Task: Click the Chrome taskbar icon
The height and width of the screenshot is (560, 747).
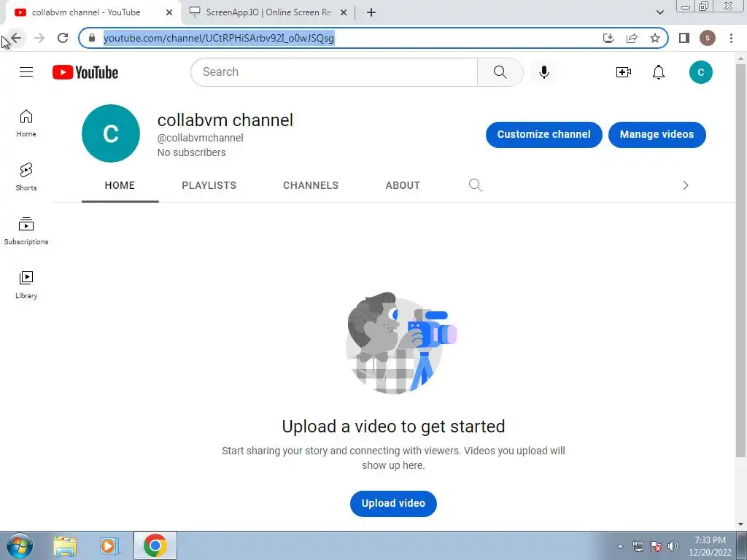Action: [x=155, y=545]
